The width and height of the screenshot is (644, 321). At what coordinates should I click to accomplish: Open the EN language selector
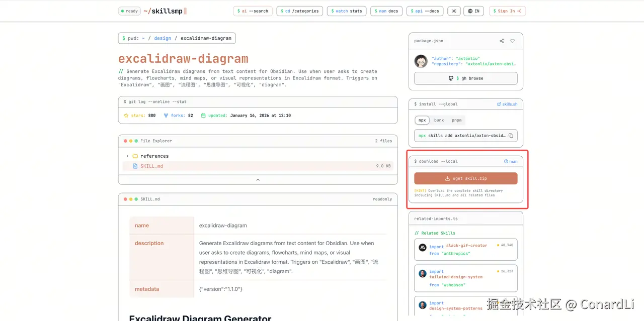(474, 11)
